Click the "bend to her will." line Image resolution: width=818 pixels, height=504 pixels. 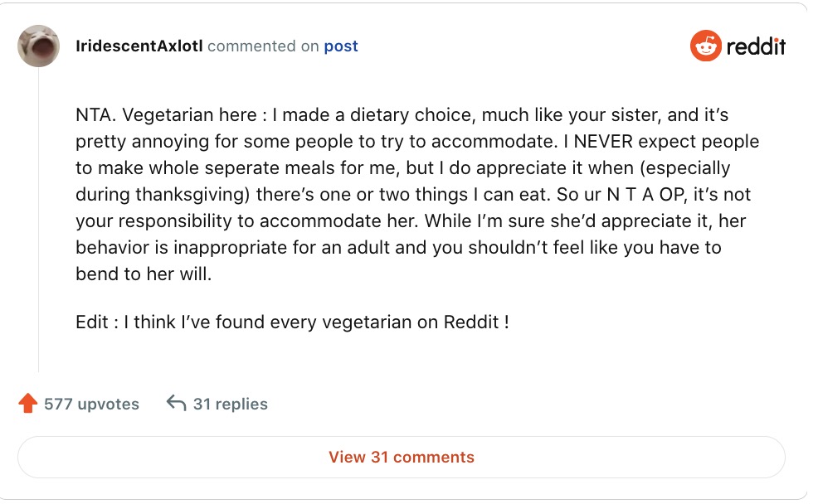pos(144,274)
